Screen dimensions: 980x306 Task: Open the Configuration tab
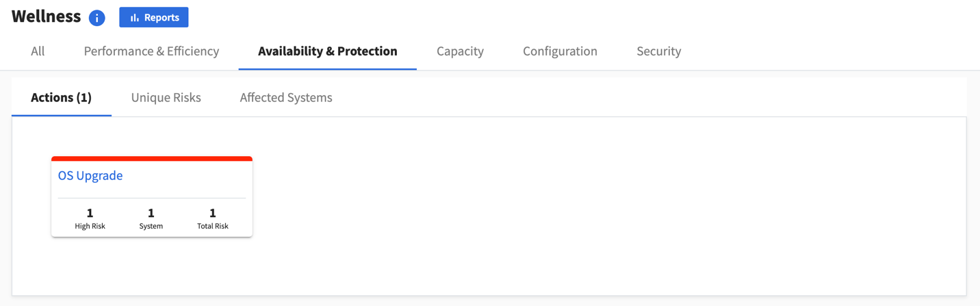tap(560, 51)
